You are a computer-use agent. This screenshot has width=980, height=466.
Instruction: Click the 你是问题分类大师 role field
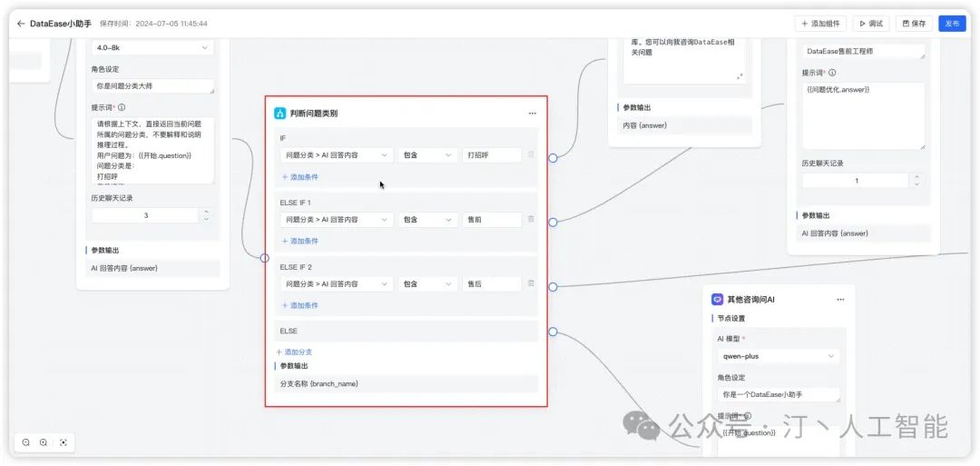(x=152, y=86)
